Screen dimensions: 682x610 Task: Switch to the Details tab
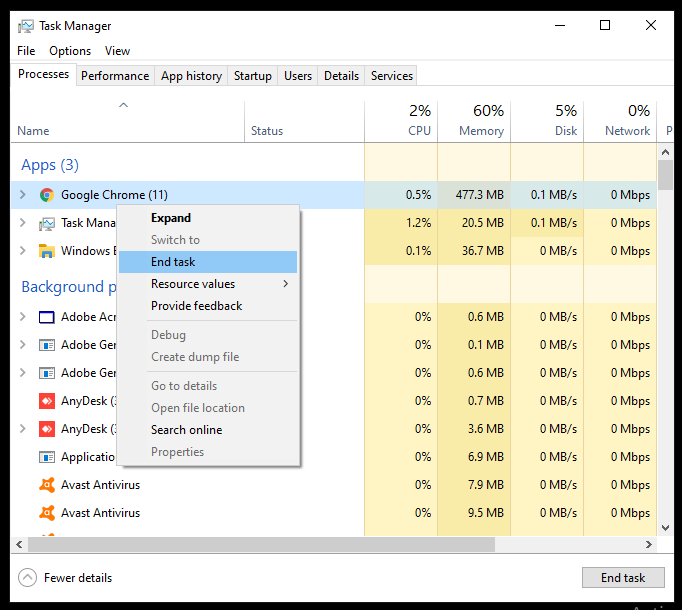pos(341,76)
